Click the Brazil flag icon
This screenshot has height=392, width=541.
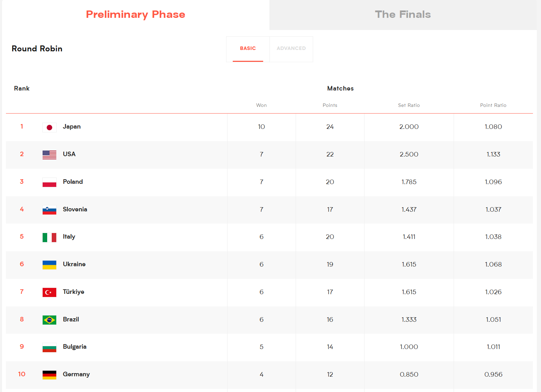pos(49,320)
